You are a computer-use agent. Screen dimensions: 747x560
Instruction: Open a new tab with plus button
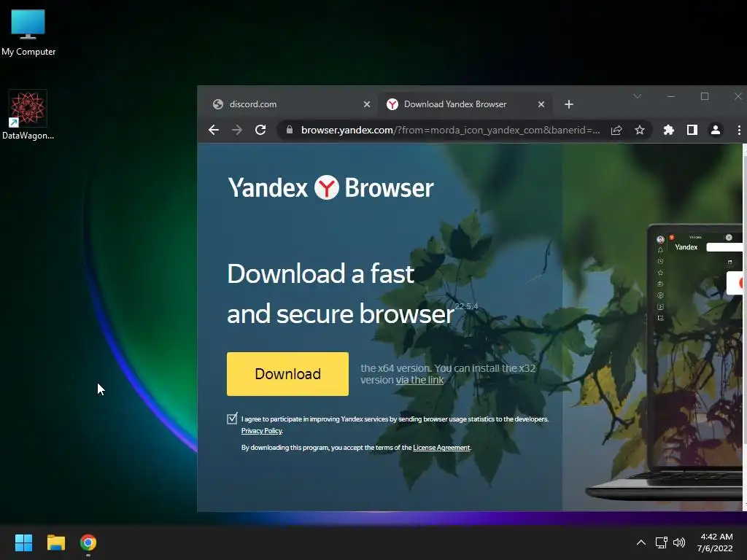coord(569,104)
